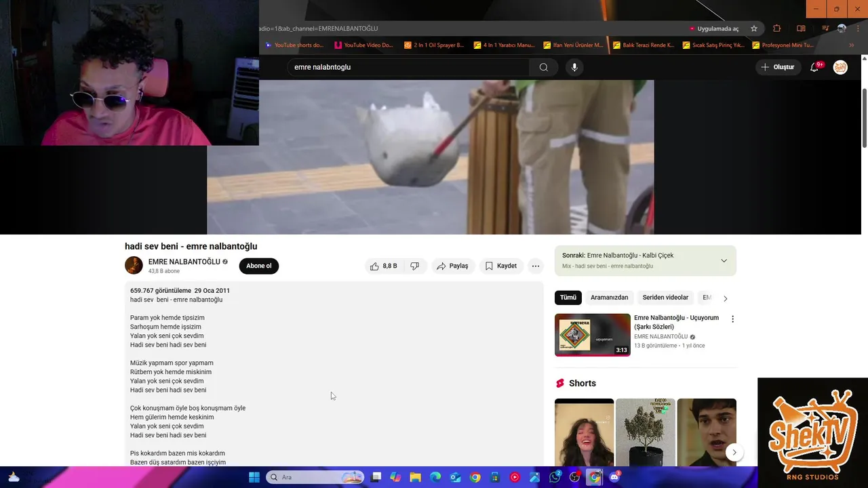Image resolution: width=868 pixels, height=488 pixels.
Task: Open Task View on the taskbar
Action: [x=376, y=477]
